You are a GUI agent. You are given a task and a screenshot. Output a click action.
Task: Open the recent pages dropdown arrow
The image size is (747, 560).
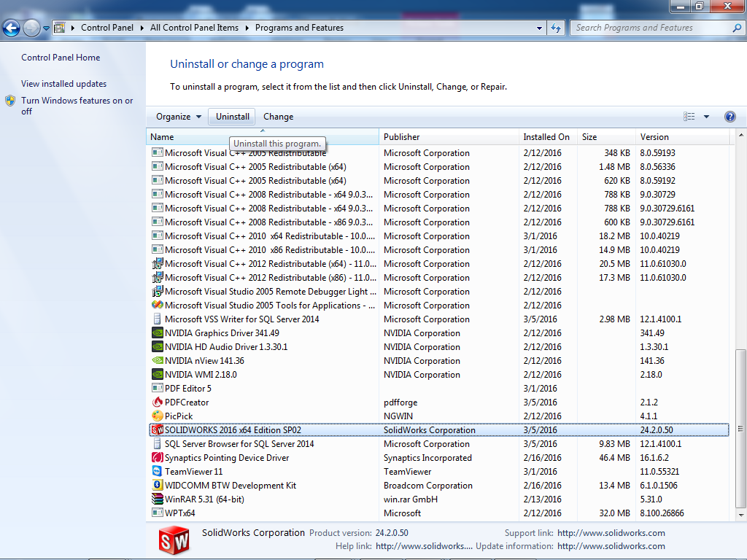tap(46, 28)
